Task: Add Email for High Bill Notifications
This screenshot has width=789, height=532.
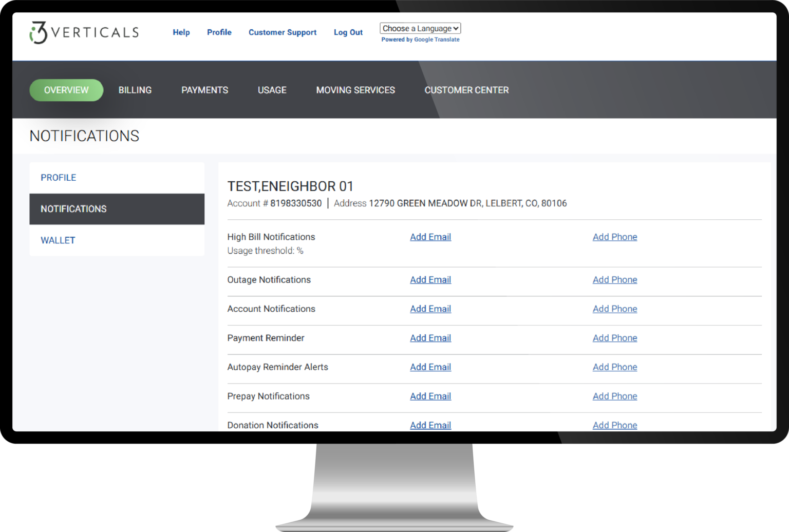Action: pyautogui.click(x=430, y=237)
